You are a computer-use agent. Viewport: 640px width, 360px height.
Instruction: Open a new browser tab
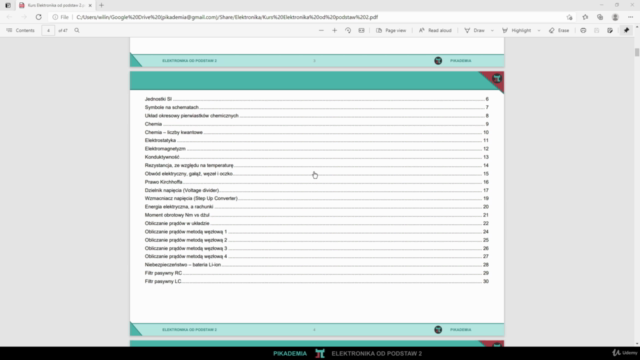tap(101, 5)
